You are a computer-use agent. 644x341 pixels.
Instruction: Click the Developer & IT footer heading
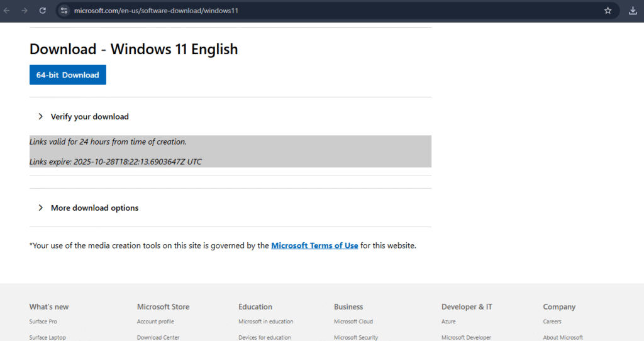tap(467, 307)
